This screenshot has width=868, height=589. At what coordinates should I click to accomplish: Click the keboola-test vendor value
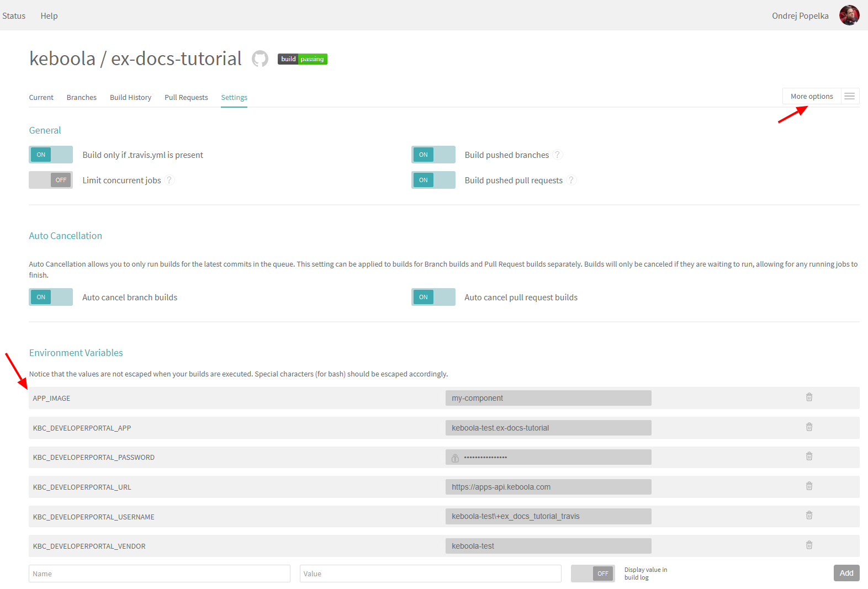[548, 546]
